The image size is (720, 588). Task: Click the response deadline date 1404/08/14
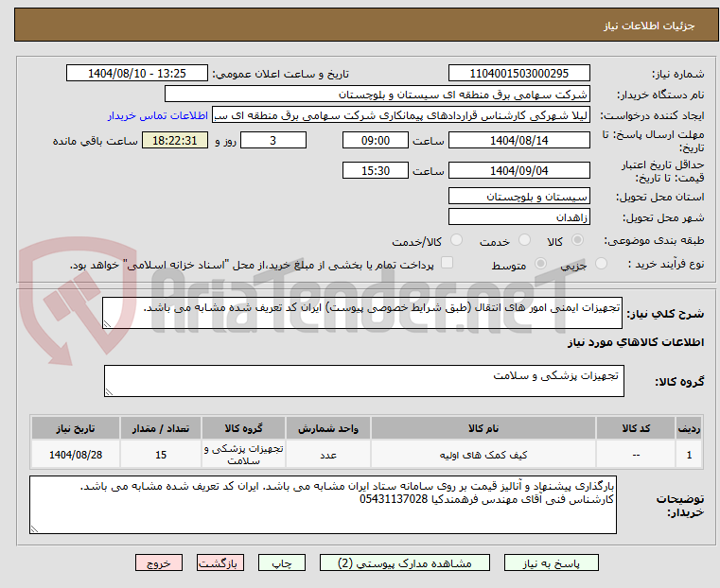tap(518, 140)
